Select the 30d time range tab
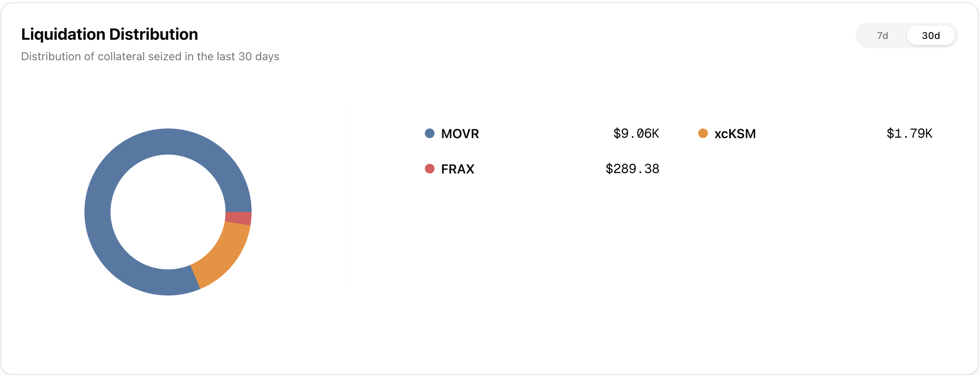The image size is (980, 375). click(x=931, y=36)
